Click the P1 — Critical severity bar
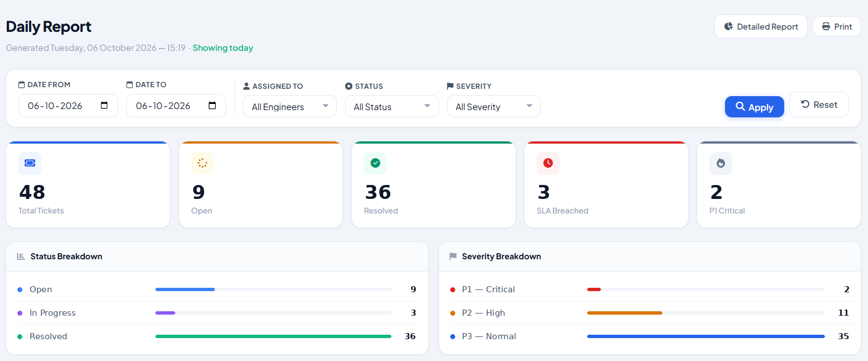868x361 pixels. coord(706,289)
